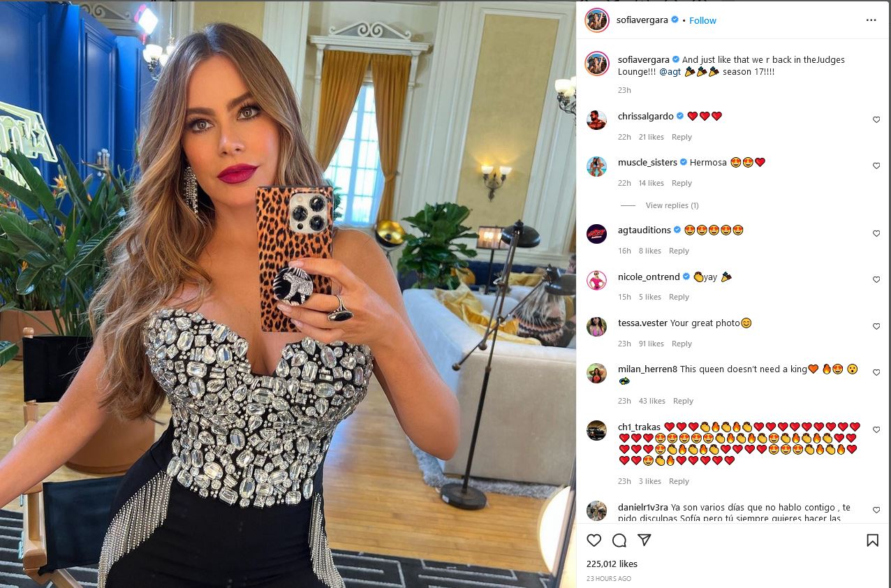Reply to the nicole_ontrend comment
This screenshot has height=588, width=891.
tap(679, 297)
